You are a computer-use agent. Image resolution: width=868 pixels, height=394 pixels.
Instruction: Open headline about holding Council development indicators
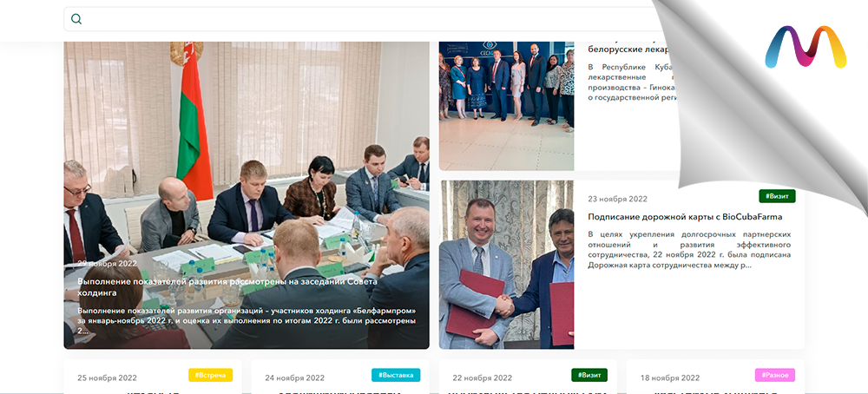227,286
